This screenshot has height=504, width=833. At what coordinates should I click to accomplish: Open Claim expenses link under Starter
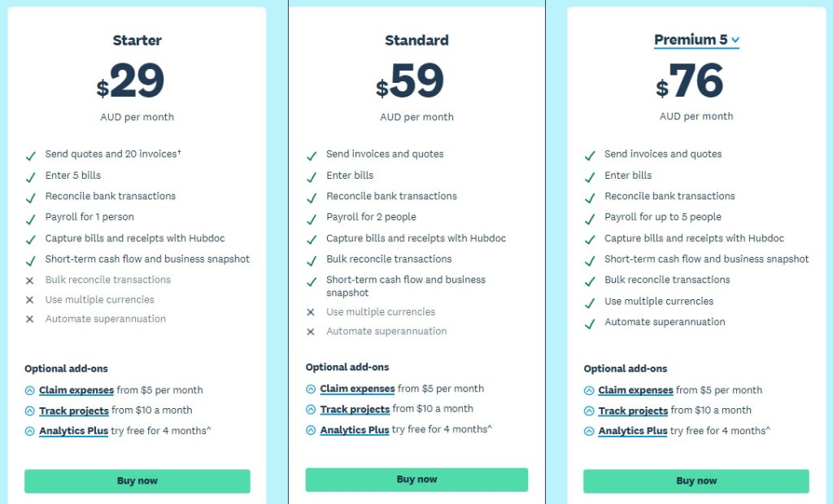[x=76, y=390]
